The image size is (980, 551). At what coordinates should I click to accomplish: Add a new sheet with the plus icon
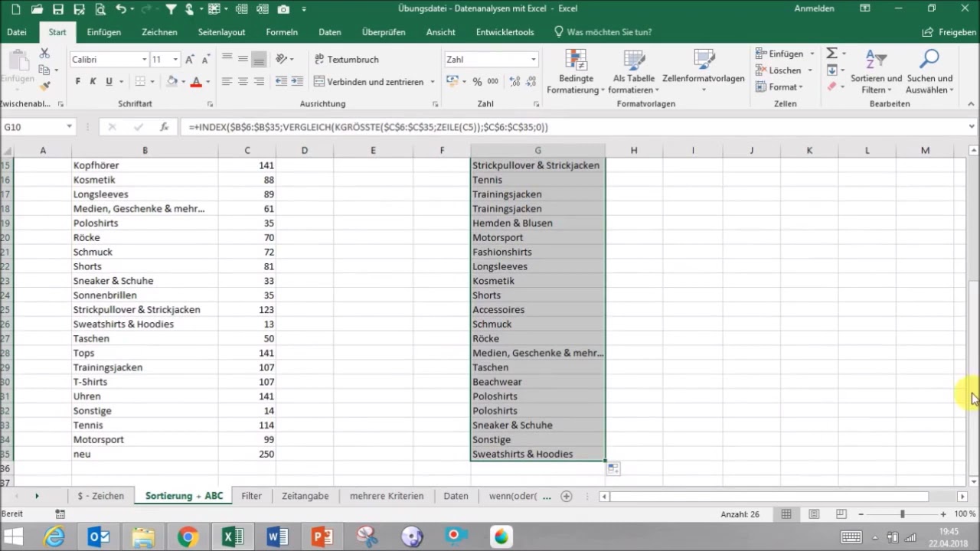pyautogui.click(x=567, y=496)
